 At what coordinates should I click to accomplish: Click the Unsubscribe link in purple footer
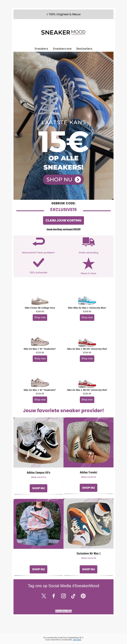tap(63, 611)
